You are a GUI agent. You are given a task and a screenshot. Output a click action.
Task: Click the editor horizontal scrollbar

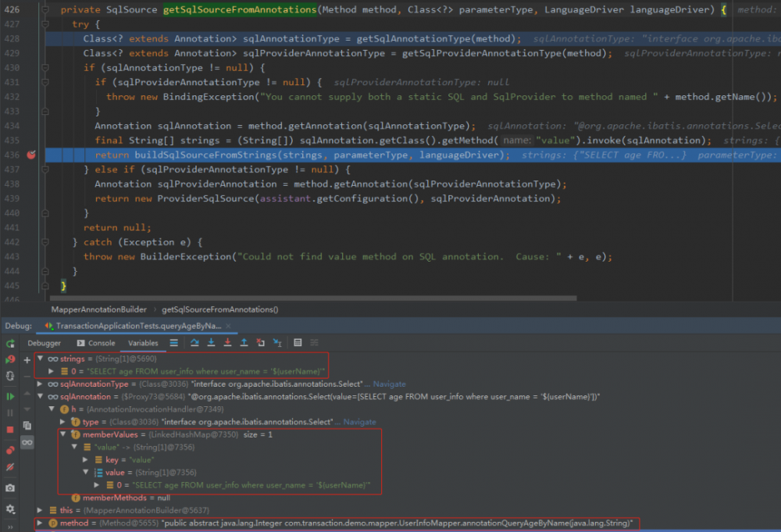point(313,298)
